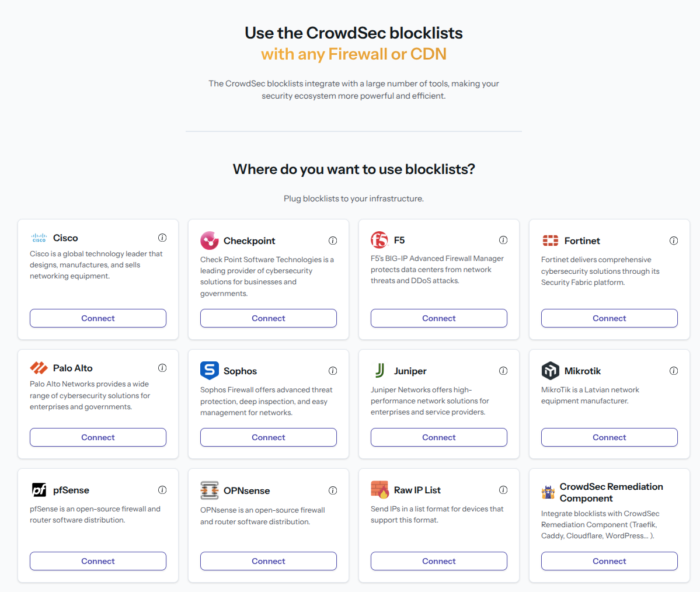
Task: Click the Juniper logo icon
Action: (379, 370)
